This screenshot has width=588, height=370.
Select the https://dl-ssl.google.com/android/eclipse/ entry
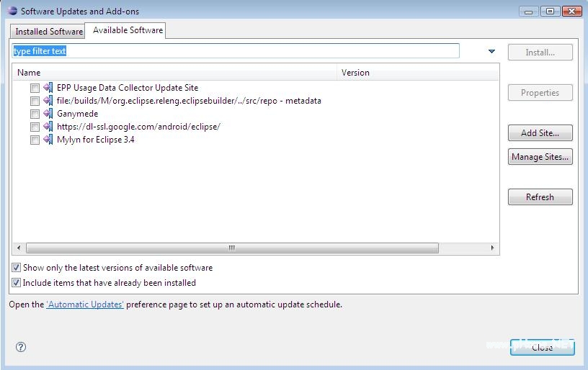tap(138, 127)
